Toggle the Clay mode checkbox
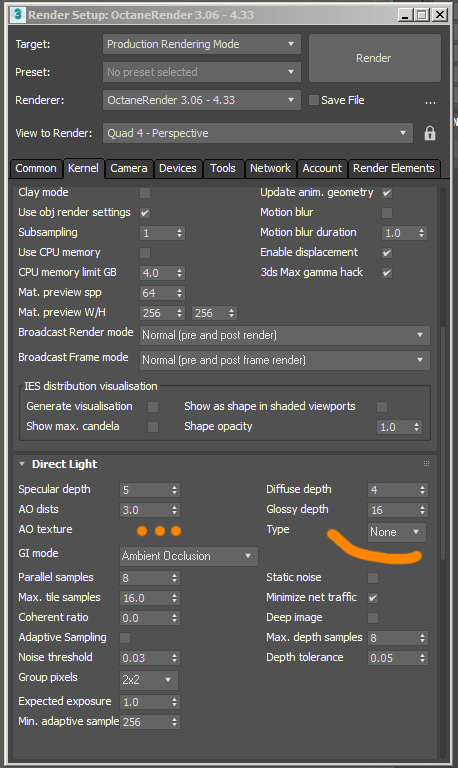The width and height of the screenshot is (458, 768). (145, 192)
